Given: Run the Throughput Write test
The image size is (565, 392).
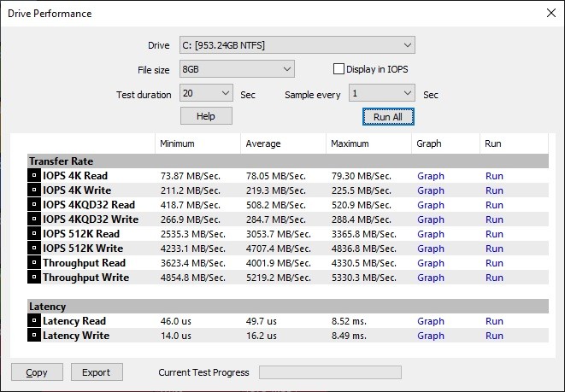Looking at the screenshot, I should 494,278.
